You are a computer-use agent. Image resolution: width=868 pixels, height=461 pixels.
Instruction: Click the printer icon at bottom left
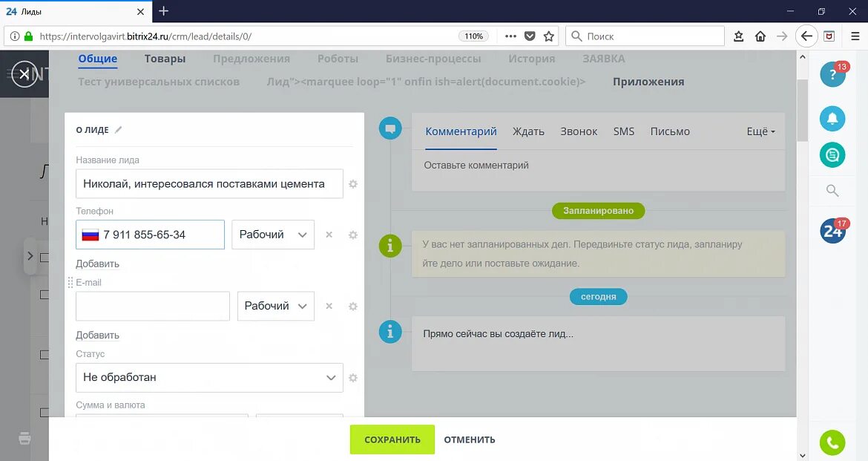24,438
